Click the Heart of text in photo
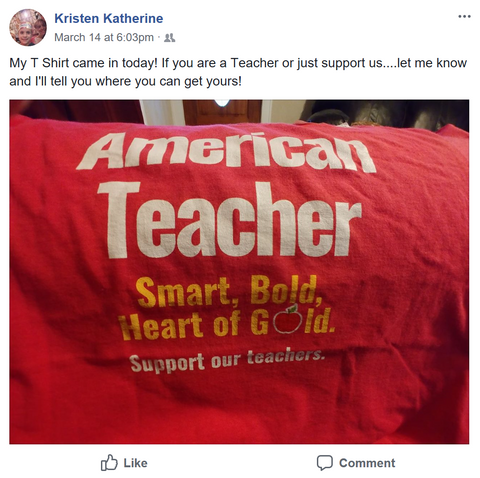Viewport: 480px width, 478px height. click(x=179, y=324)
